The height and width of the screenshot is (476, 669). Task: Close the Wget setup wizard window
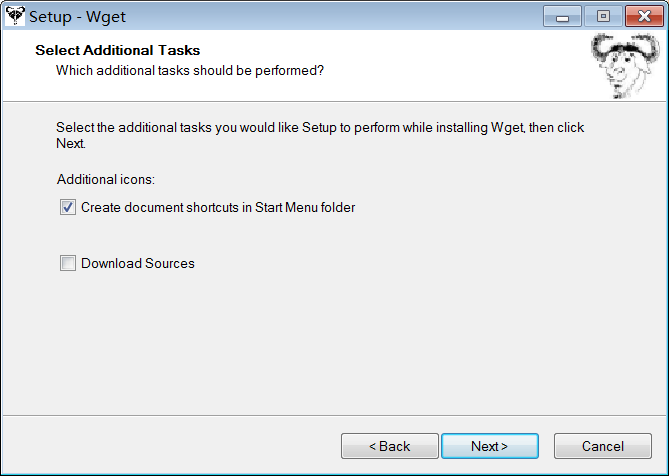pyautogui.click(x=644, y=17)
